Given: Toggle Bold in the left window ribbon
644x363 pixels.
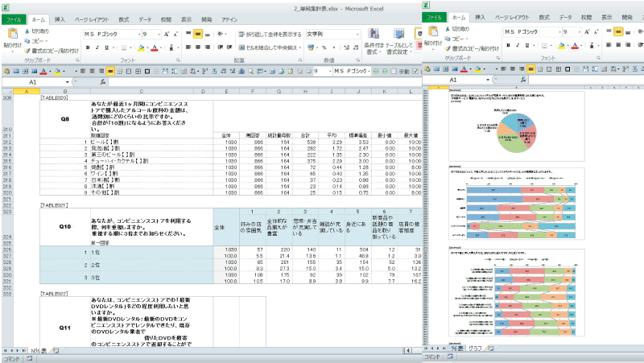Looking at the screenshot, I should pyautogui.click(x=88, y=47).
